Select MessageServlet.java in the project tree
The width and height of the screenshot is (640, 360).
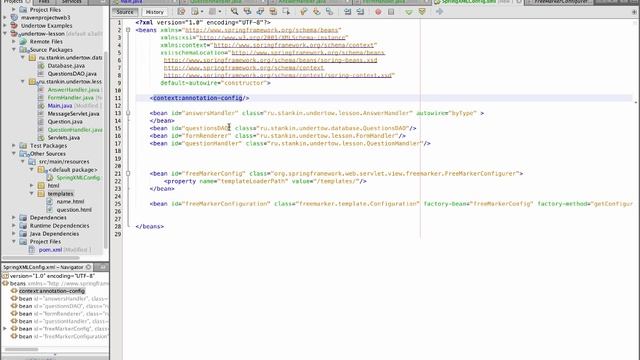tap(73, 113)
